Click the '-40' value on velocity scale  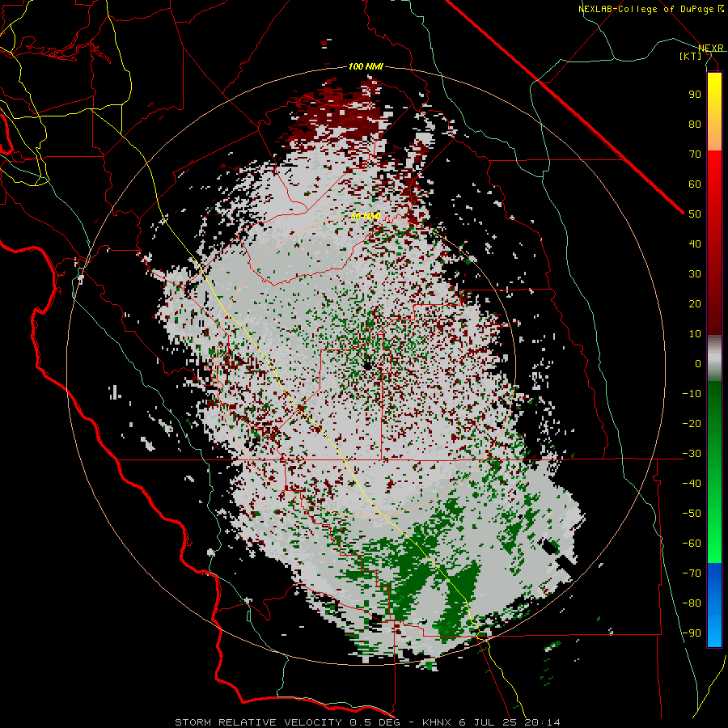click(x=692, y=484)
